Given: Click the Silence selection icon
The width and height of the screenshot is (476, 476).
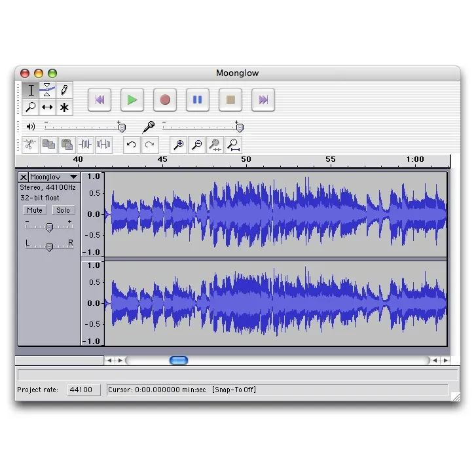Looking at the screenshot, I should 103,145.
